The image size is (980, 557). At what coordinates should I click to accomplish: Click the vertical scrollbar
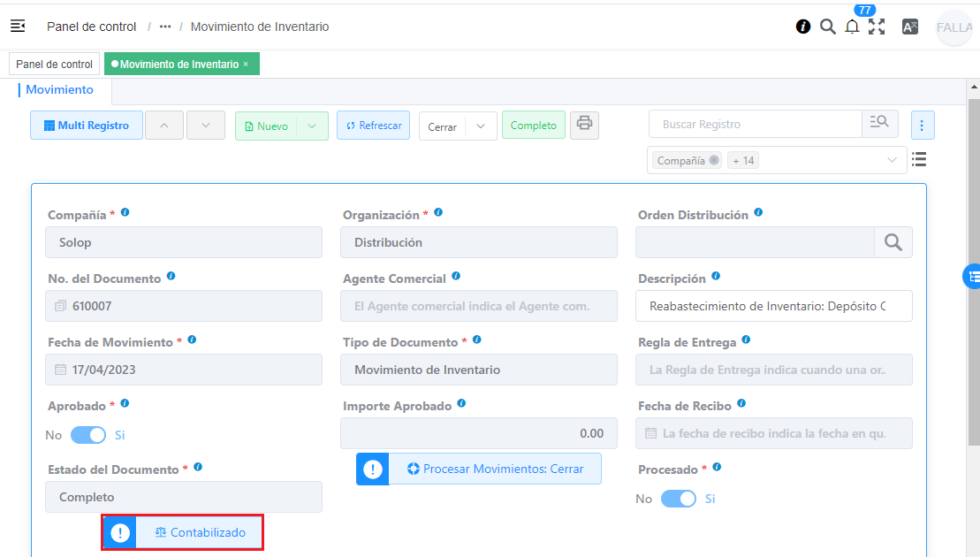pos(974,272)
